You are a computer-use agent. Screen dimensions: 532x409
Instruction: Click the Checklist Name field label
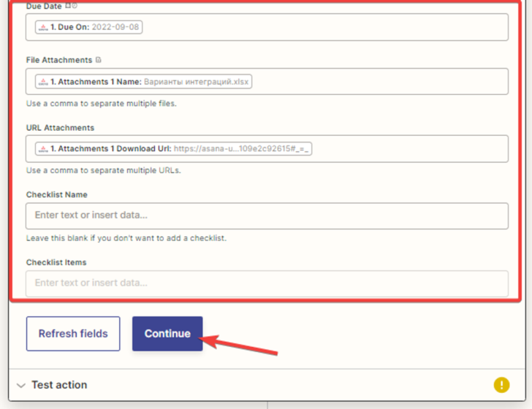click(57, 195)
